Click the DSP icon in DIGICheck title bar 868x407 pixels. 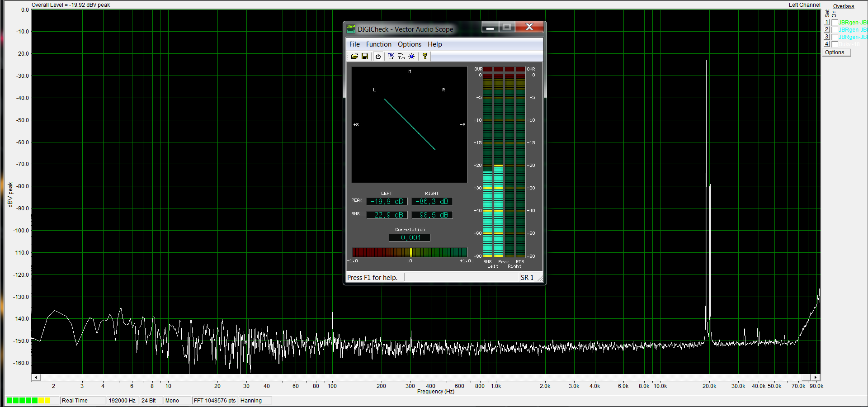[351, 29]
